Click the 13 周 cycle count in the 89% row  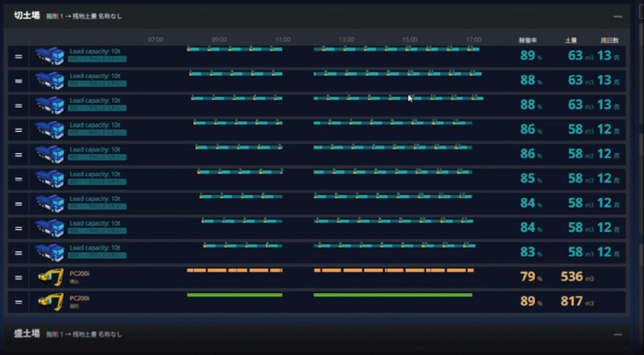click(609, 56)
